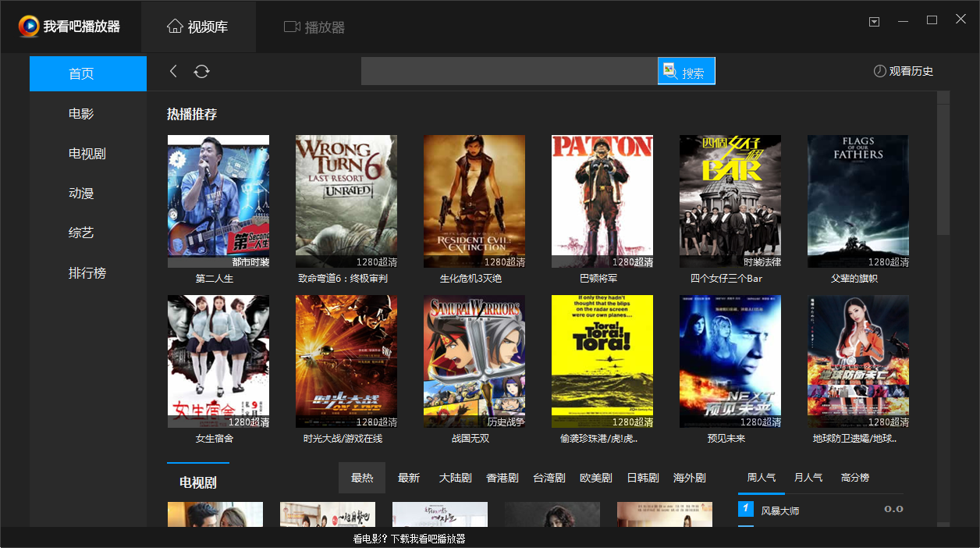Open Samurai Warriors poster thumbnail

(x=474, y=361)
